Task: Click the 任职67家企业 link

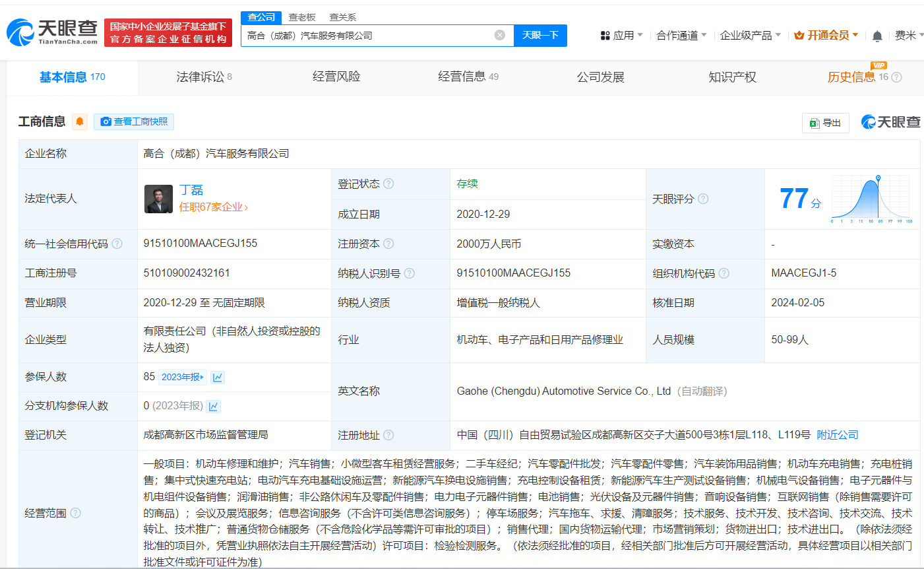Action: (212, 207)
